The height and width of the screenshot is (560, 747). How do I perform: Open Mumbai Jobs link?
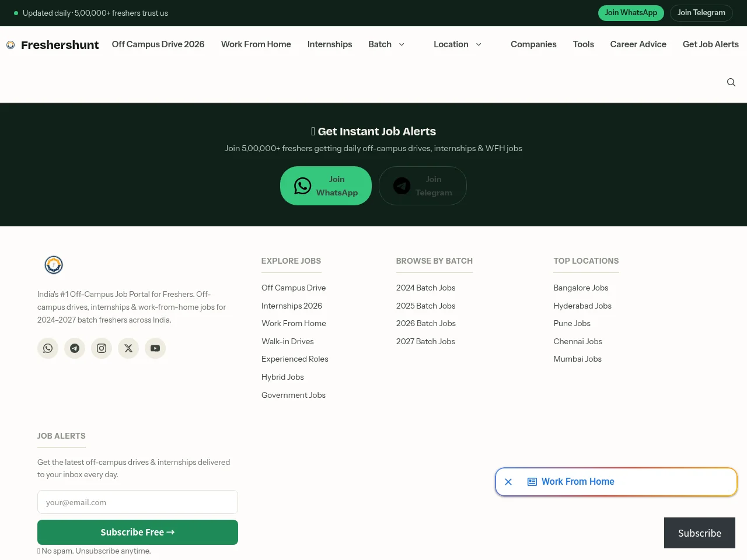click(x=578, y=359)
